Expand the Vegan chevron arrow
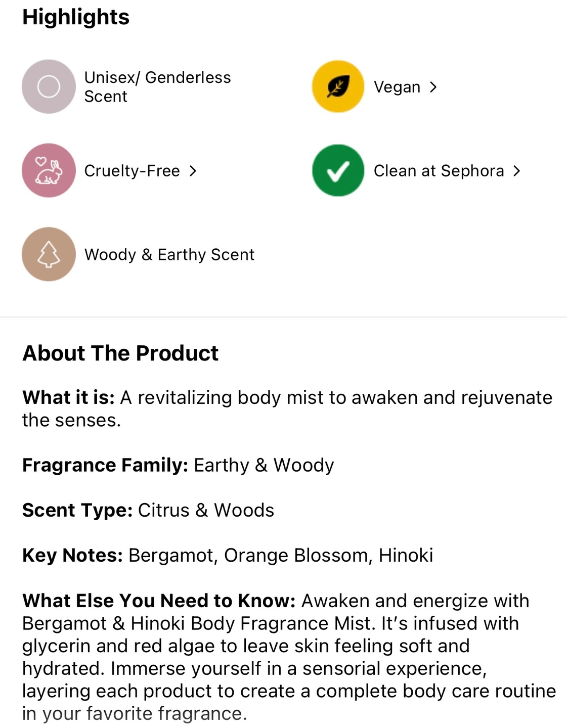Viewport: 567px width, 728px height. [x=433, y=87]
